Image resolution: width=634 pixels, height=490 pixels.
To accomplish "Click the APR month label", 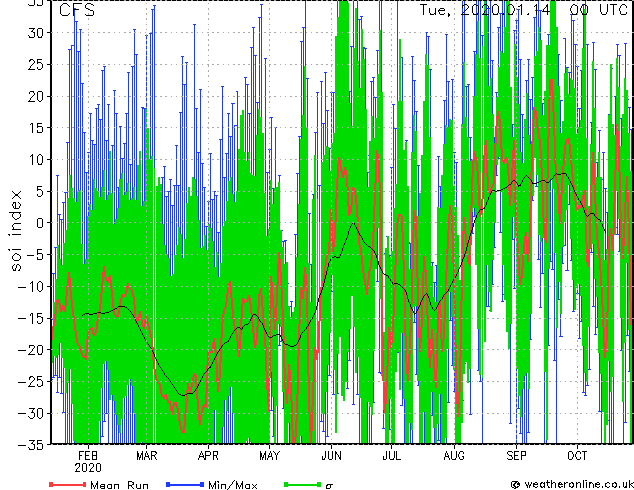I will click(208, 456).
